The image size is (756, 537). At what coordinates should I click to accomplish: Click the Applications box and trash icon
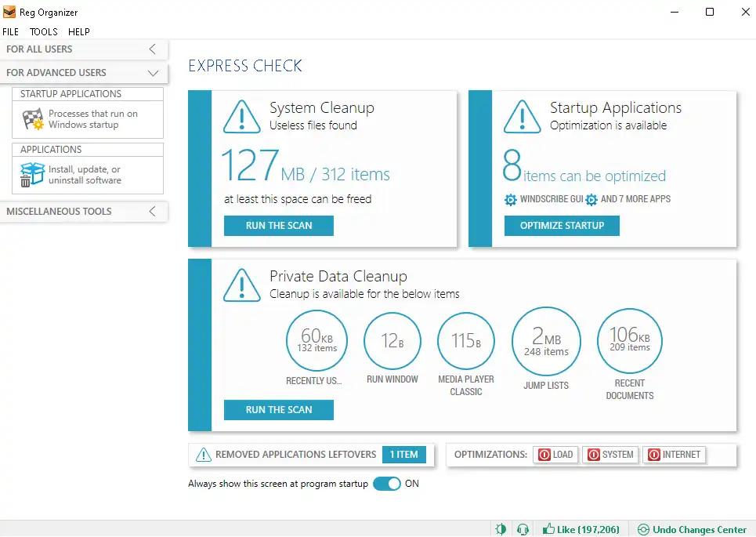pyautogui.click(x=32, y=174)
